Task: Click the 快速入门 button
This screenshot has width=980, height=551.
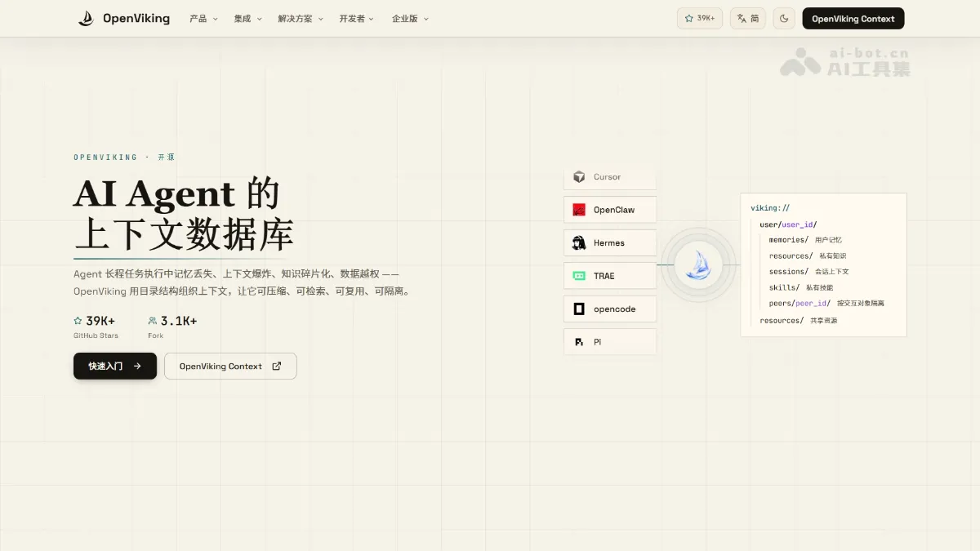Action: pos(115,366)
